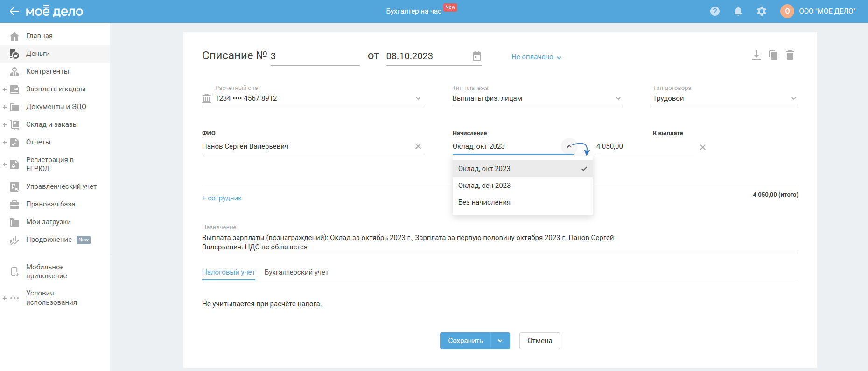Choose Без начисления from the list

coord(484,202)
